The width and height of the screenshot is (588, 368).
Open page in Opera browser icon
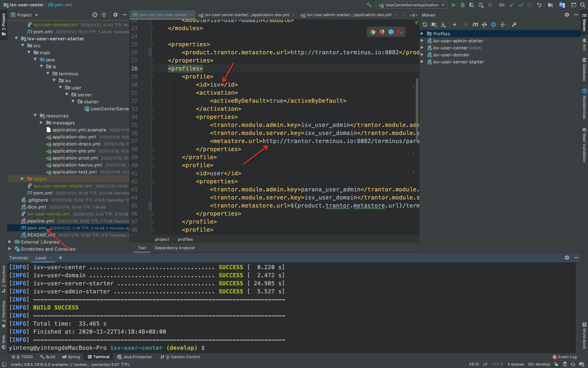[400, 32]
